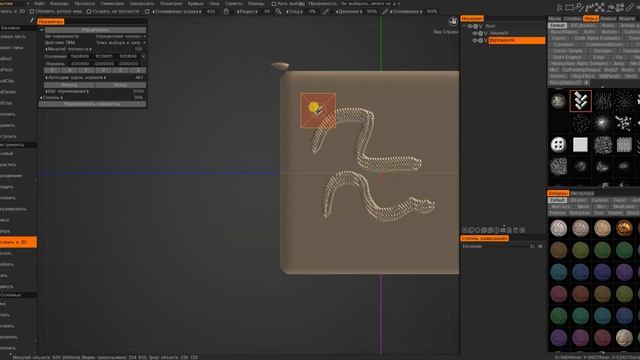
Task: Select the round sphere alpha before chevron alpha
Action: [x=558, y=101]
